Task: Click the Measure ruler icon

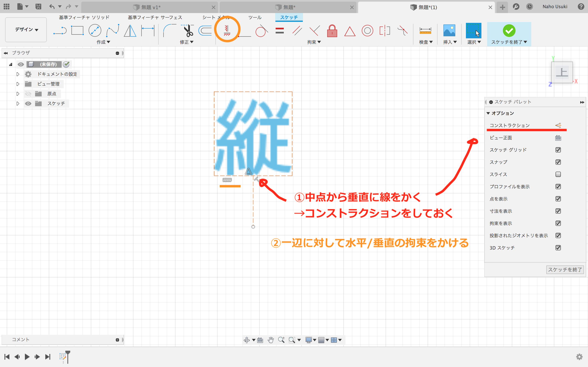Action: 425,31
